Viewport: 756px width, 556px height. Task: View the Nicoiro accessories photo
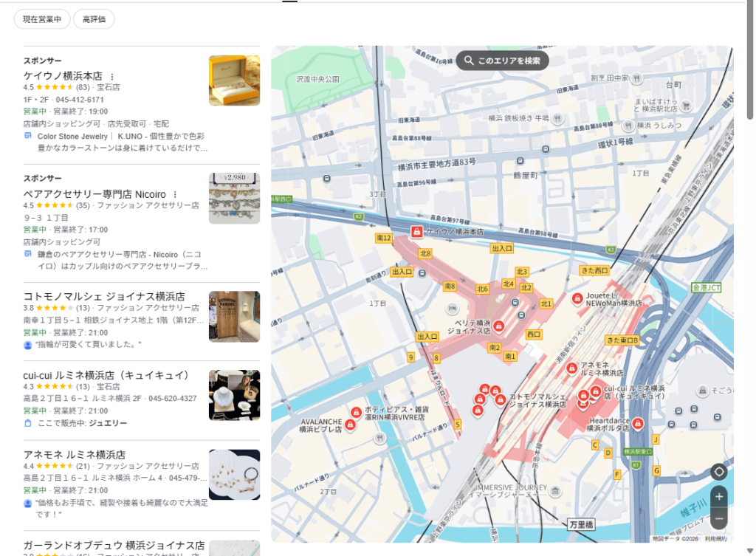234,199
